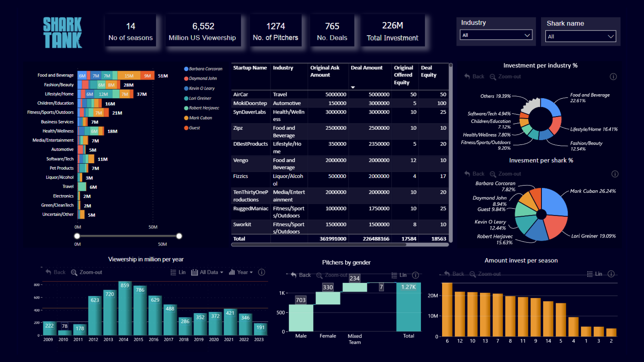Click right handle of the investment range slider

pos(179,236)
